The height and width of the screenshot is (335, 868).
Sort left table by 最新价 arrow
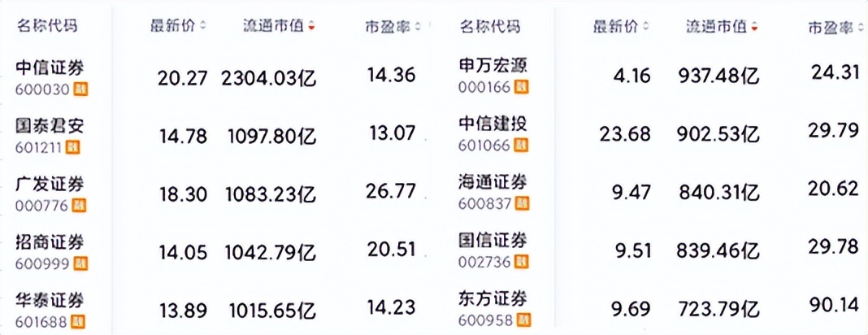[202, 26]
